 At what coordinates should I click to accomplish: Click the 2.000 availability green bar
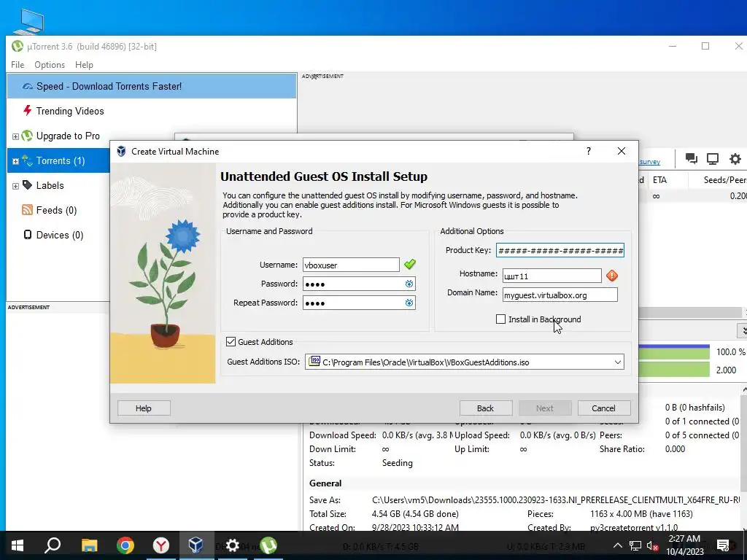pyautogui.click(x=674, y=370)
